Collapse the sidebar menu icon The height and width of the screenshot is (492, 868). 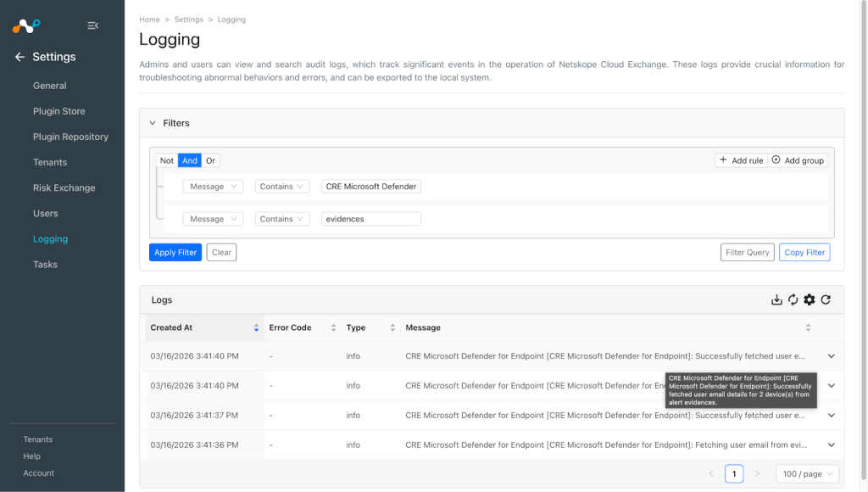[93, 25]
